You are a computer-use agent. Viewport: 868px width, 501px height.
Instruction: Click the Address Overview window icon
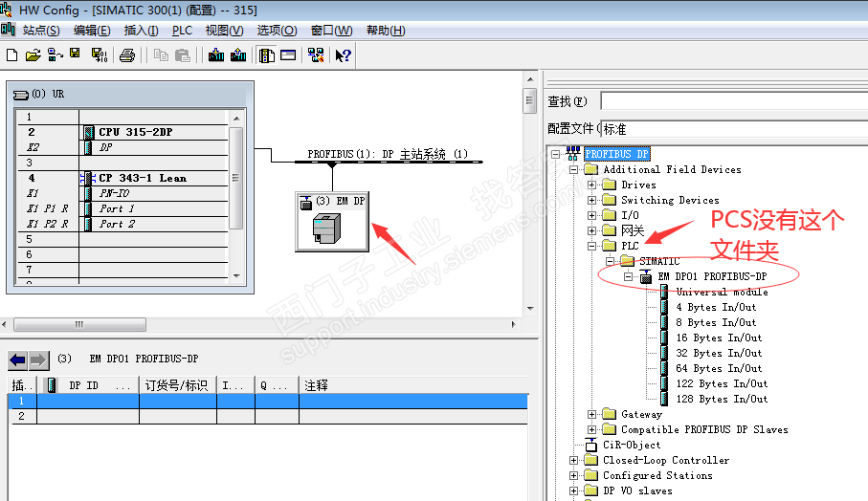288,54
